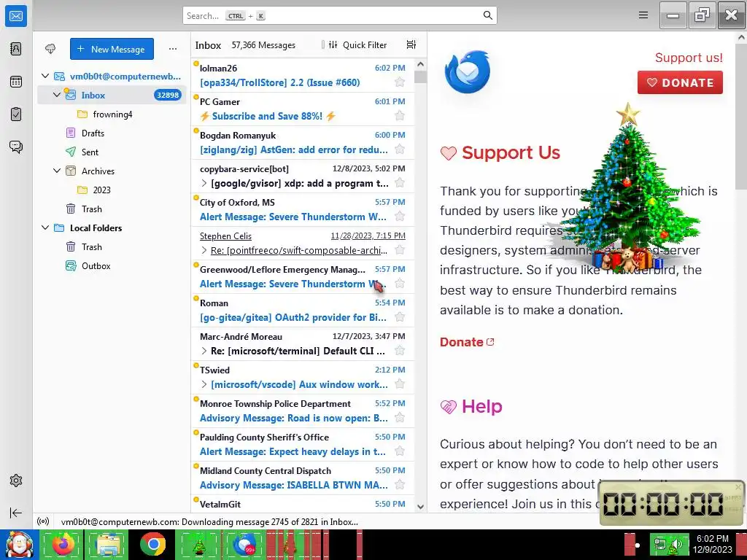Open the Mail space icon
This screenshot has width=747, height=560.
(16, 16)
